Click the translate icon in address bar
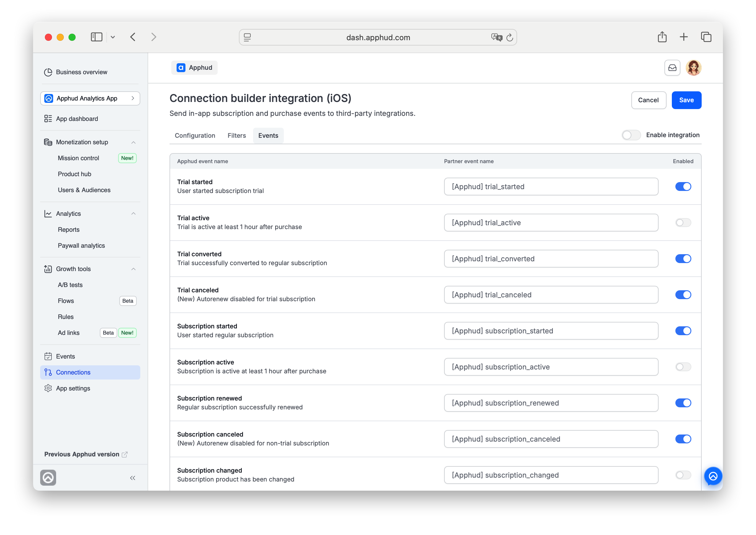 (x=496, y=37)
